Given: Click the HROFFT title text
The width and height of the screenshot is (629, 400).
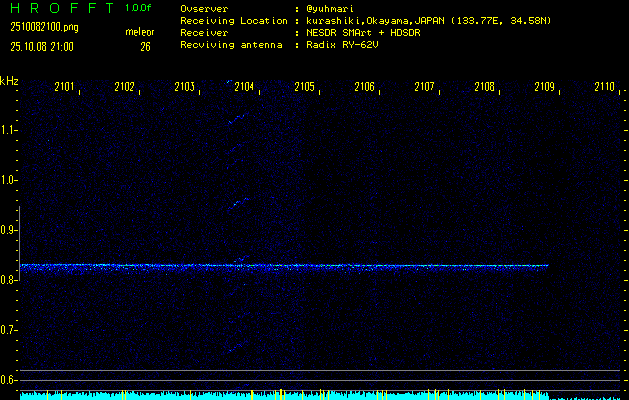Looking at the screenshot, I should (x=62, y=8).
